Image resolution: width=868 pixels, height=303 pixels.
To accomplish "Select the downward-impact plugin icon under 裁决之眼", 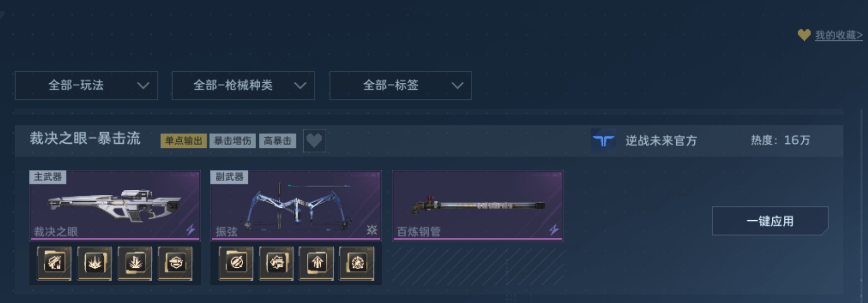I will pyautogui.click(x=135, y=263).
